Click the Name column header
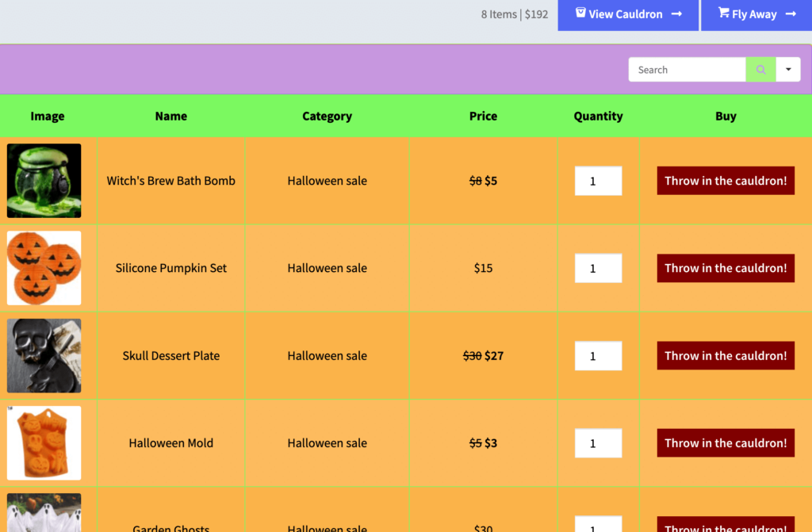The width and height of the screenshot is (812, 532). pos(170,116)
